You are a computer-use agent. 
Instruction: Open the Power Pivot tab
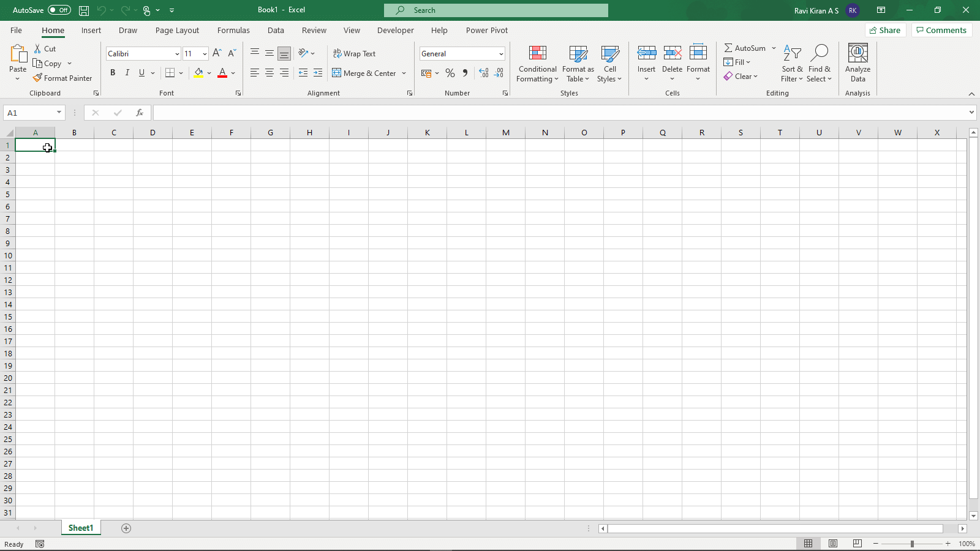coord(487,30)
